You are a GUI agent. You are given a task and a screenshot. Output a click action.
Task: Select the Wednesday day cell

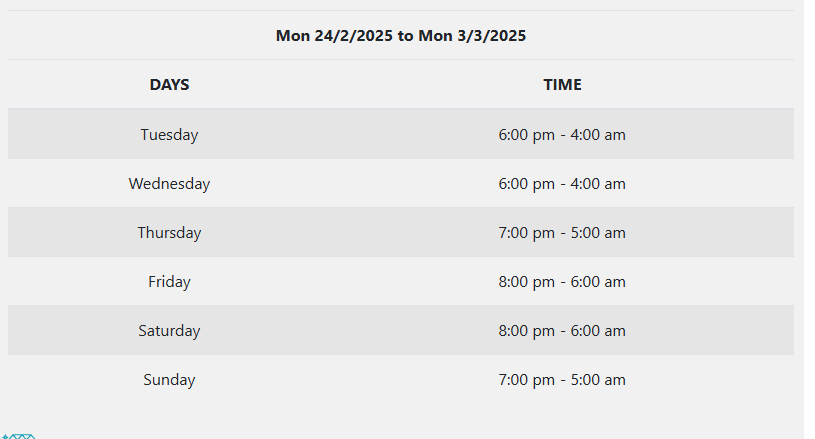[x=169, y=183]
